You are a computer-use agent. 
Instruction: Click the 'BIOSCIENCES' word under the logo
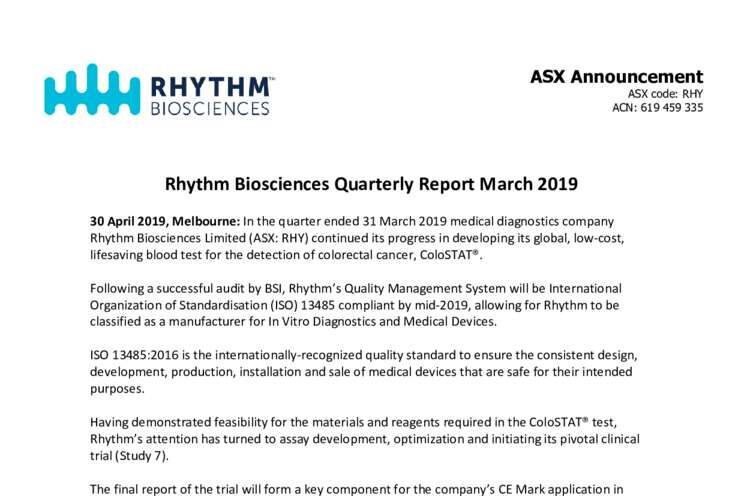[210, 108]
